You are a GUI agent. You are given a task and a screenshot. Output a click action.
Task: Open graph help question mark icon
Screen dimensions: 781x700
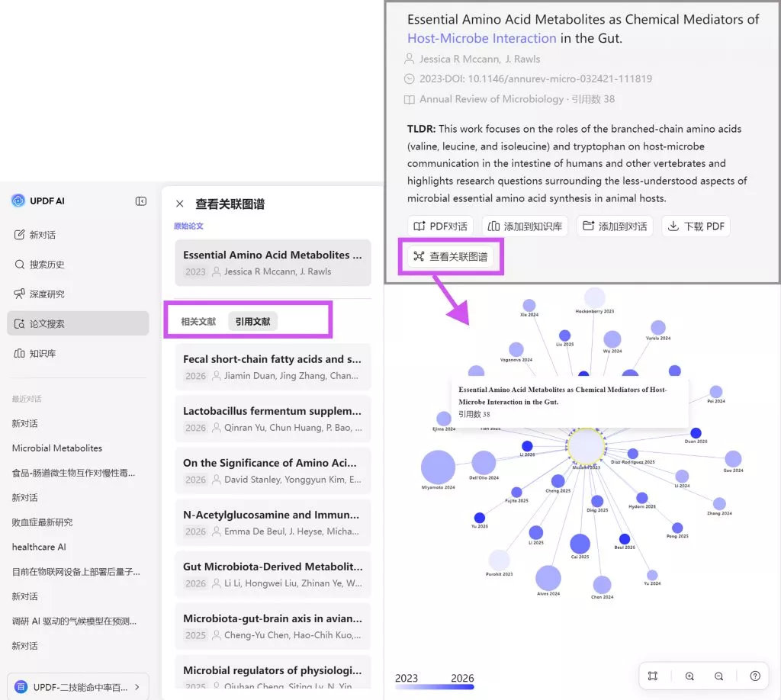(x=755, y=676)
